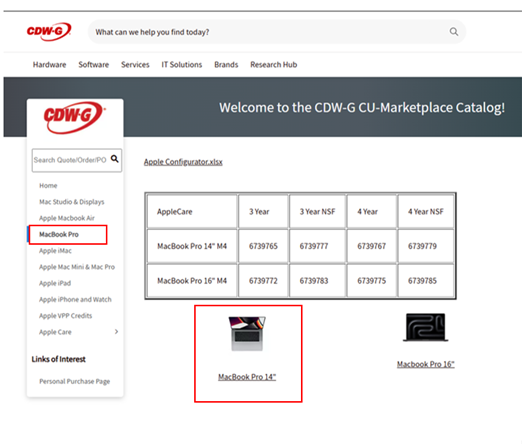Open the MacBook Pro 14" text link
The image size is (522, 444).
click(247, 377)
